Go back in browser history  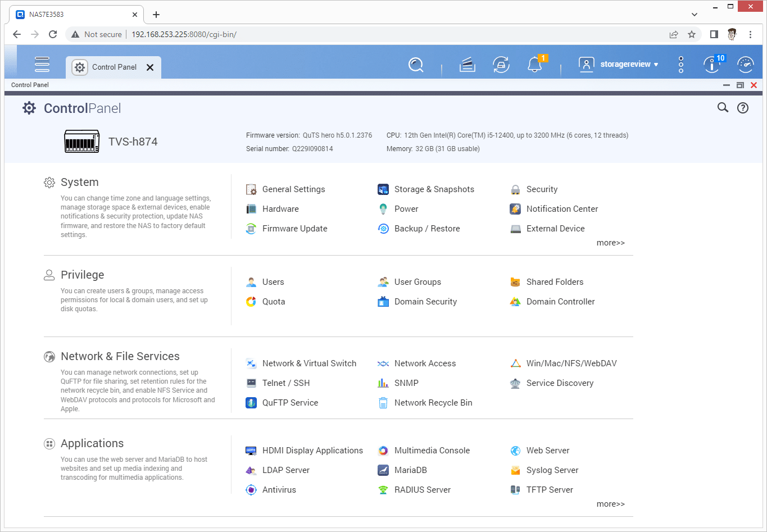click(x=17, y=34)
